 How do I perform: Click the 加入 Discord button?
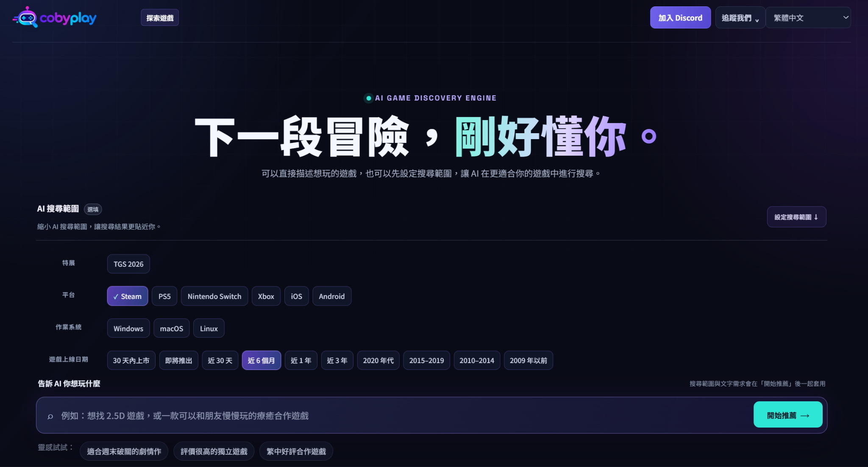coord(680,18)
